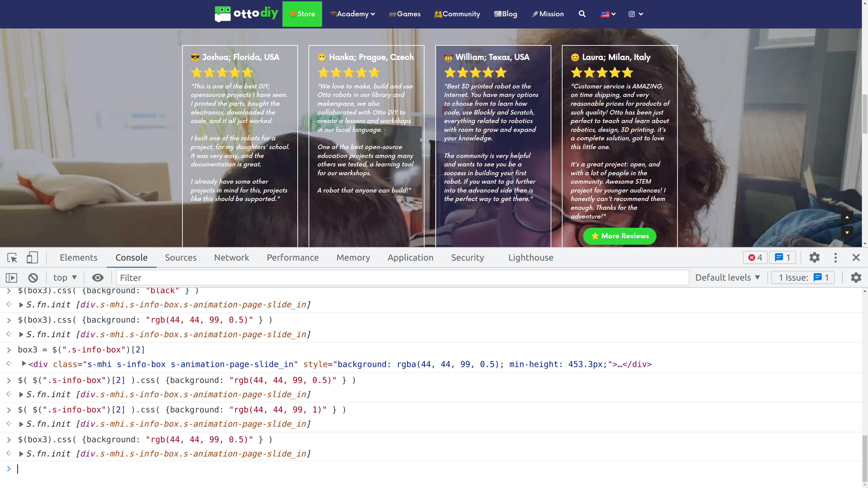The image size is (868, 488).
Task: Open the DevTools settings gear
Action: click(x=814, y=258)
